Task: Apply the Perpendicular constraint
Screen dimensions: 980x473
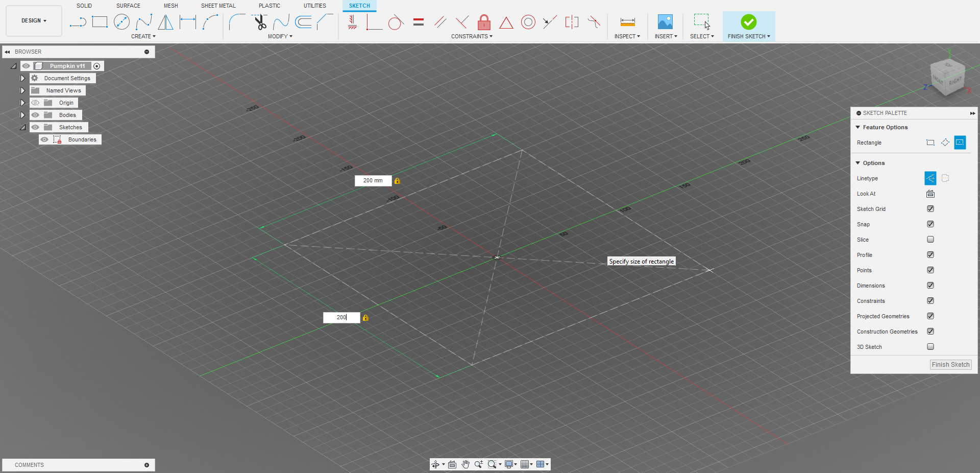Action: (462, 22)
